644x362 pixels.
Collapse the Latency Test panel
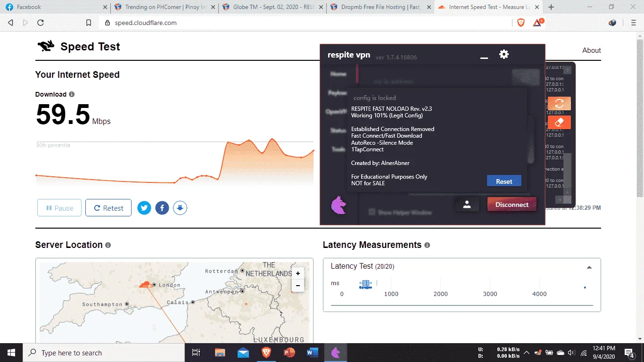589,267
